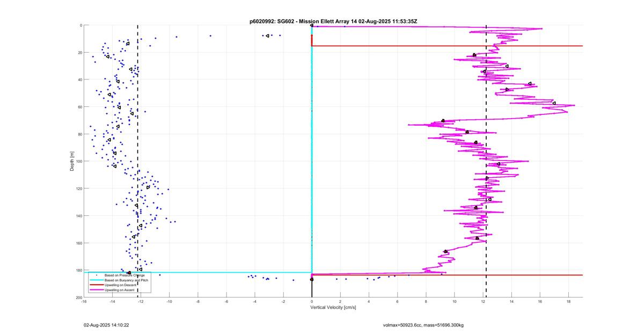
Task: Click the x-axis tick label '-12'
Action: (x=141, y=301)
